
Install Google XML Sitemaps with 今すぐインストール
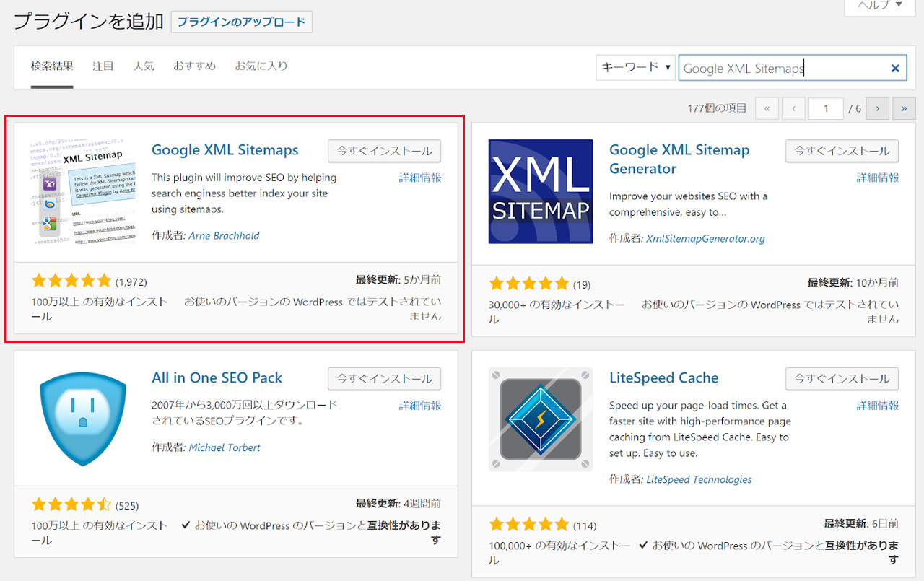(x=384, y=151)
